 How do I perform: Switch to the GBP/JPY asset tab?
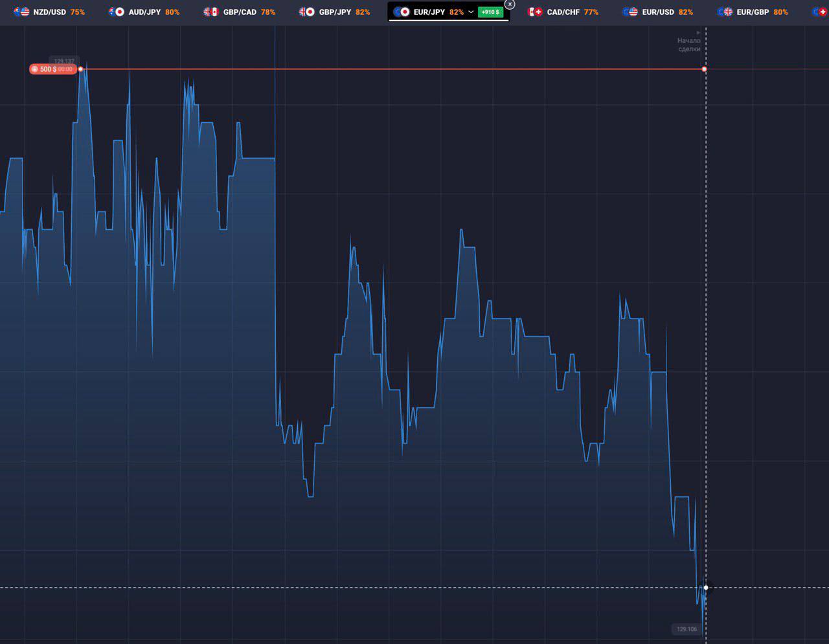[x=334, y=12]
